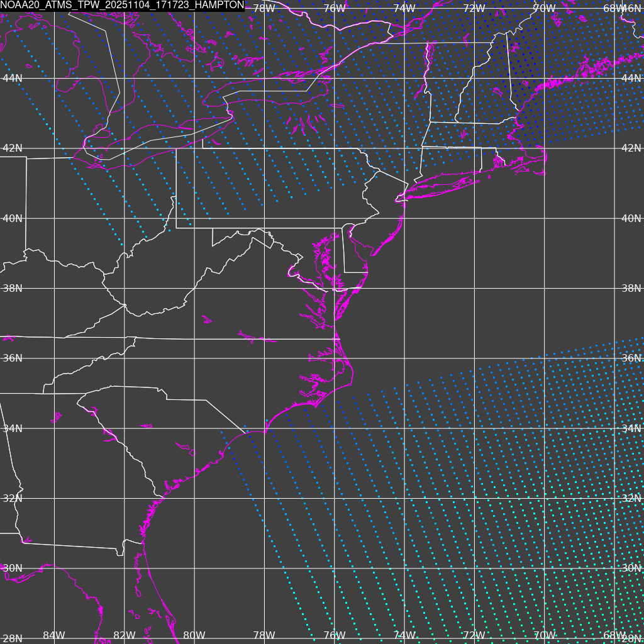Click the 76W label along the bottom edge
This screenshot has width=644, height=644.
coord(334,635)
